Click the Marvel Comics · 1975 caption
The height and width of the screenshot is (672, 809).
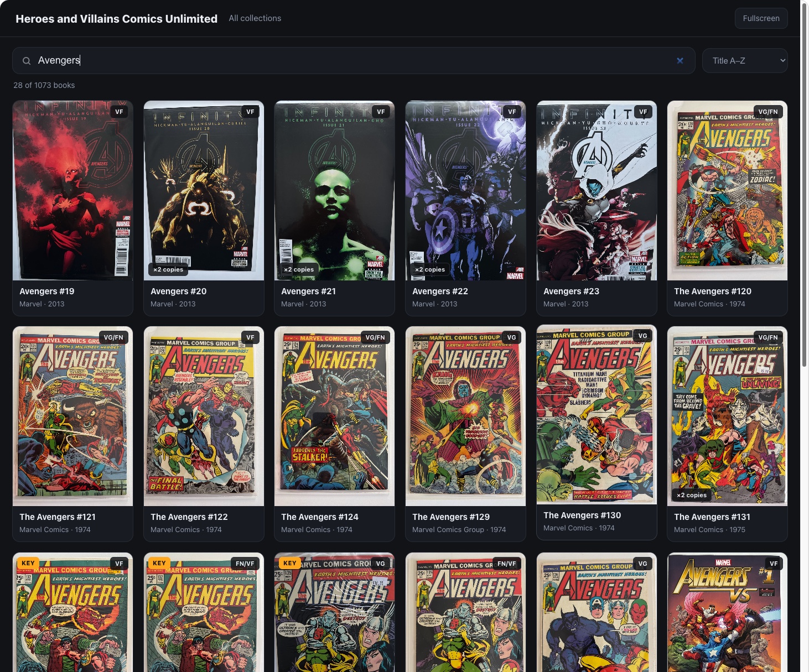coord(709,530)
